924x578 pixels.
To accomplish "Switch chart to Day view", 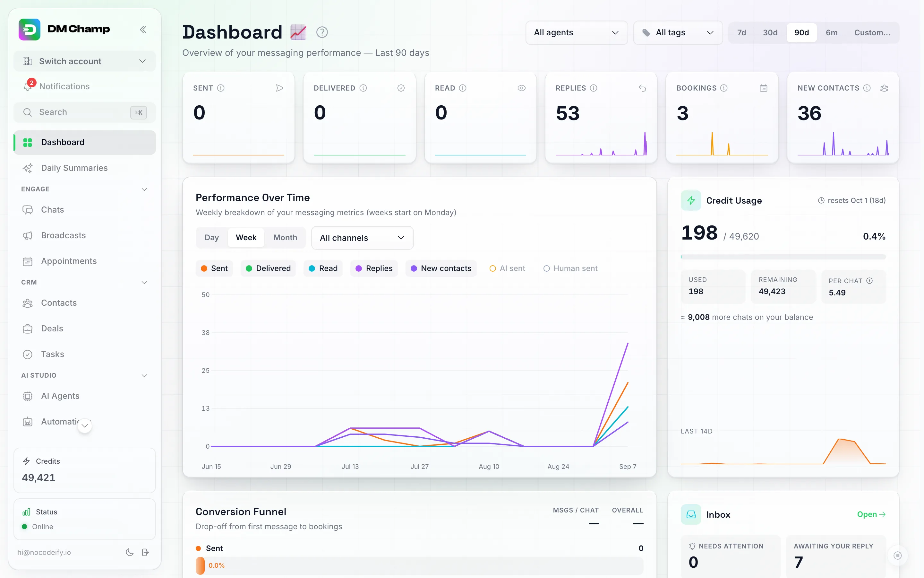I will (x=212, y=237).
